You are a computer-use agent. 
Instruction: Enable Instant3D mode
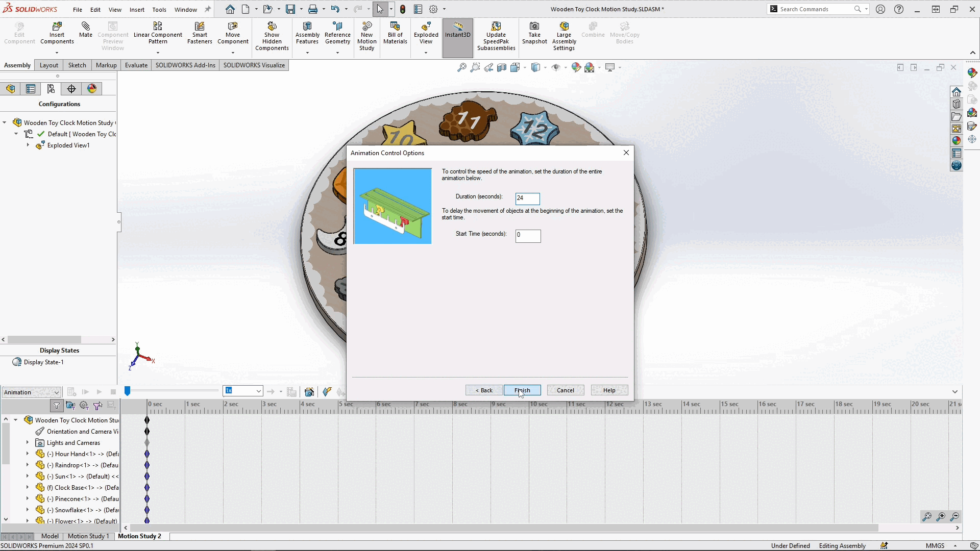tap(457, 33)
